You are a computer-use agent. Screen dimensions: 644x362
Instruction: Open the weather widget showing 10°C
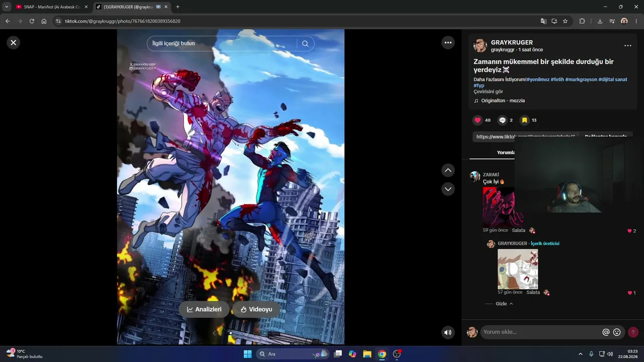tap(24, 354)
